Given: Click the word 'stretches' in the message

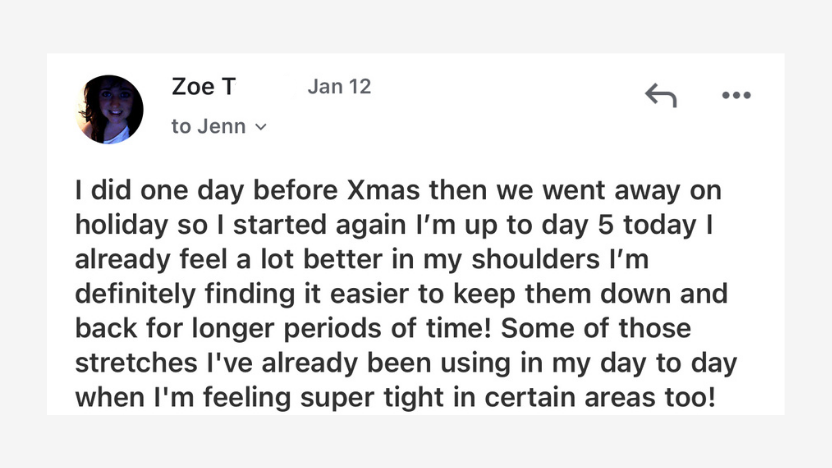Looking at the screenshot, I should [x=136, y=363].
